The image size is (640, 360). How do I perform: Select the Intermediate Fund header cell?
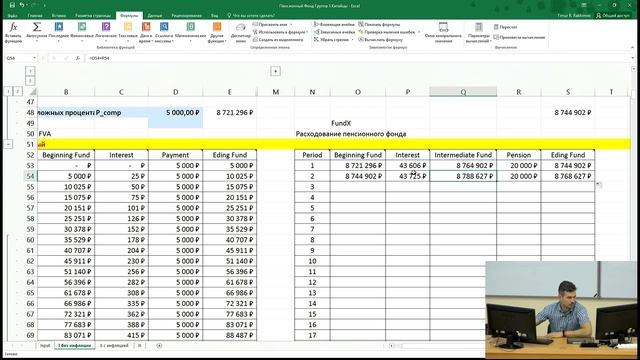tap(463, 155)
